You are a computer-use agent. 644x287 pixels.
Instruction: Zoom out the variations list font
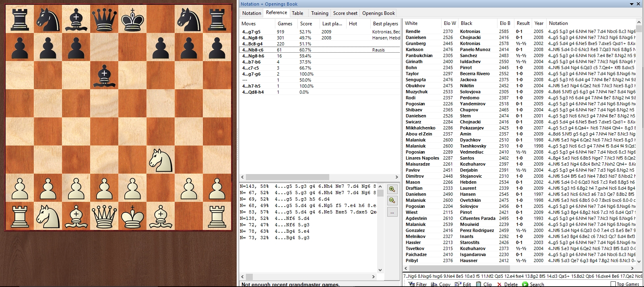tap(392, 200)
